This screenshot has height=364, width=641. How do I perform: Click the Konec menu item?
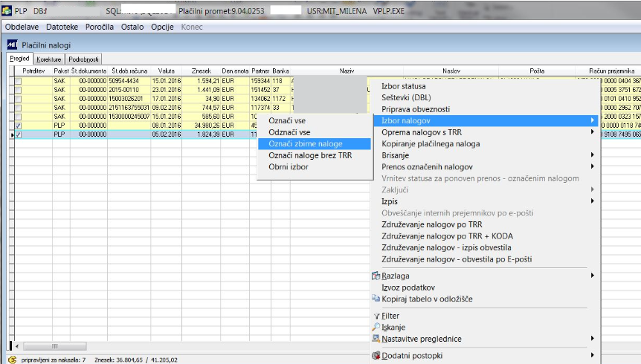pos(192,27)
